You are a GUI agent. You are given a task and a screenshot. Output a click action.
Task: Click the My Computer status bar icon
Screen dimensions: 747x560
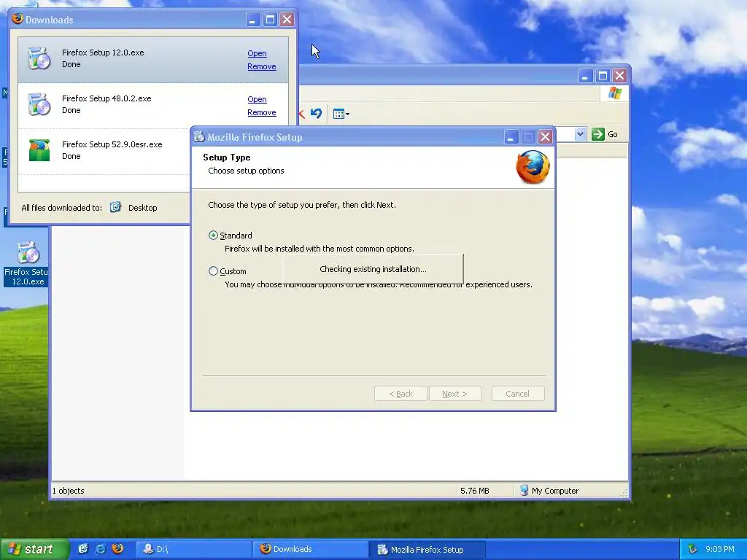pos(524,491)
